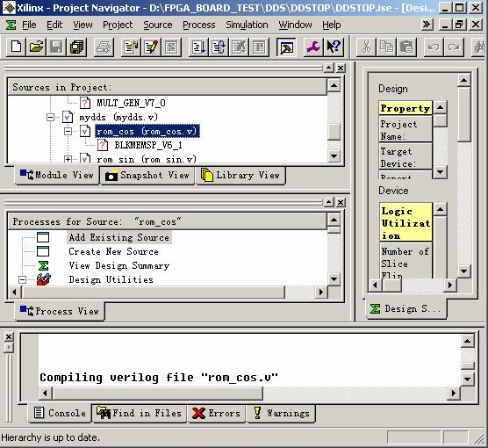Viewport: 488px width, 448px height.
Task: Click the console horizontal scrollbar thumb
Action: (158, 394)
